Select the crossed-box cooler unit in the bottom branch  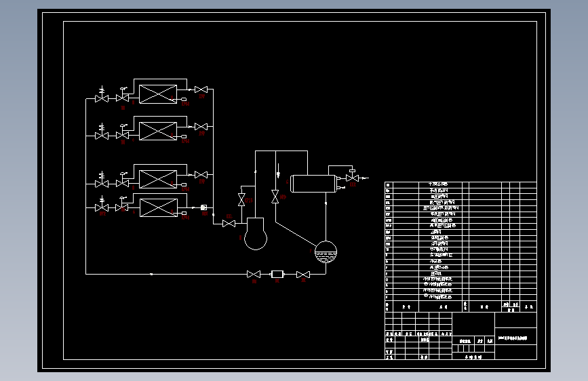[x=159, y=207]
